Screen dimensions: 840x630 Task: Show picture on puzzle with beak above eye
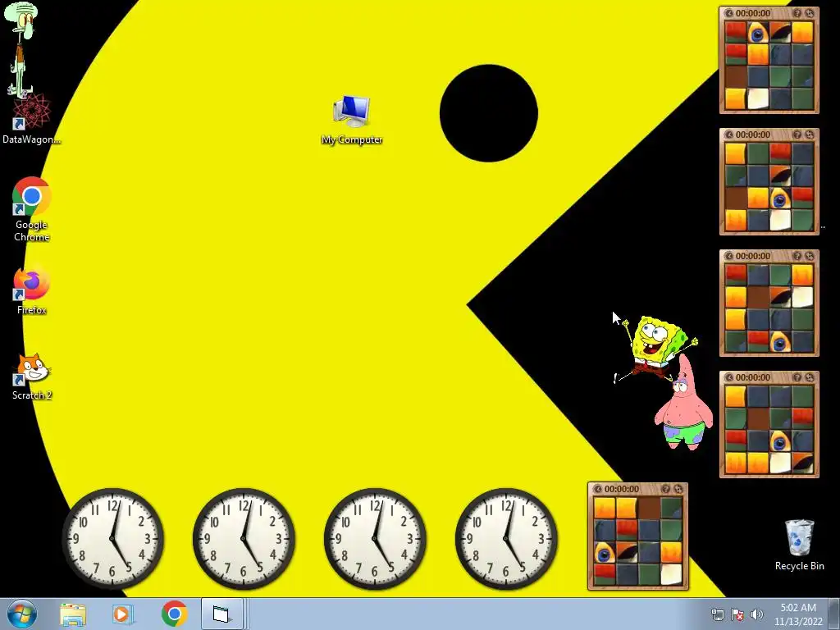coord(797,135)
